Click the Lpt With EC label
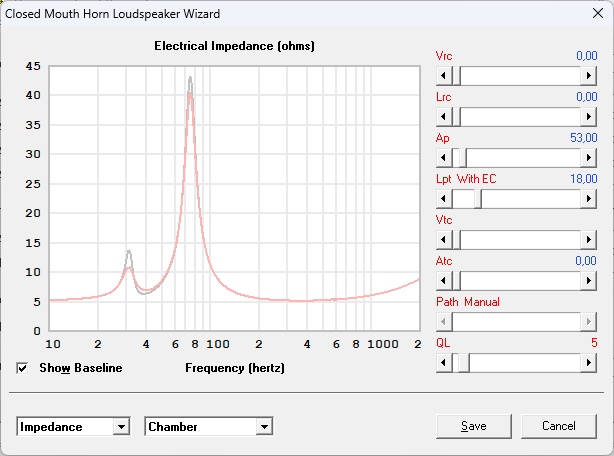This screenshot has height=456, width=614. tap(466, 179)
